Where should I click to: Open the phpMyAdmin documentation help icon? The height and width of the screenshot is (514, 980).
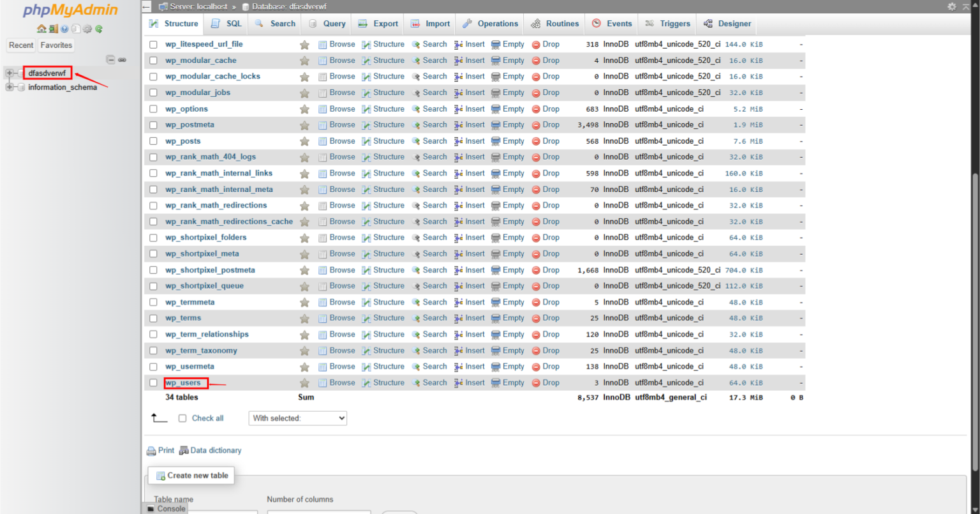(64, 29)
